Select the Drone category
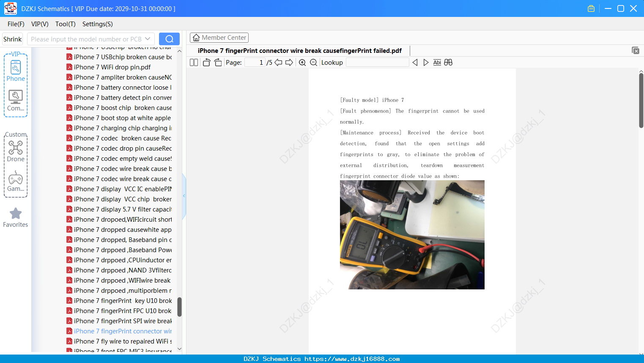The width and height of the screenshot is (644, 363). coord(16,151)
